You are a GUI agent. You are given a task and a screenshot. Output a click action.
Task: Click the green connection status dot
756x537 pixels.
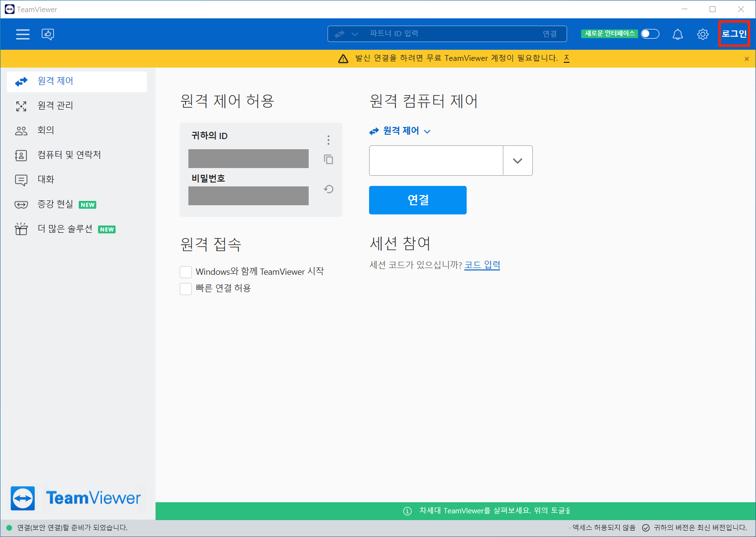click(9, 528)
